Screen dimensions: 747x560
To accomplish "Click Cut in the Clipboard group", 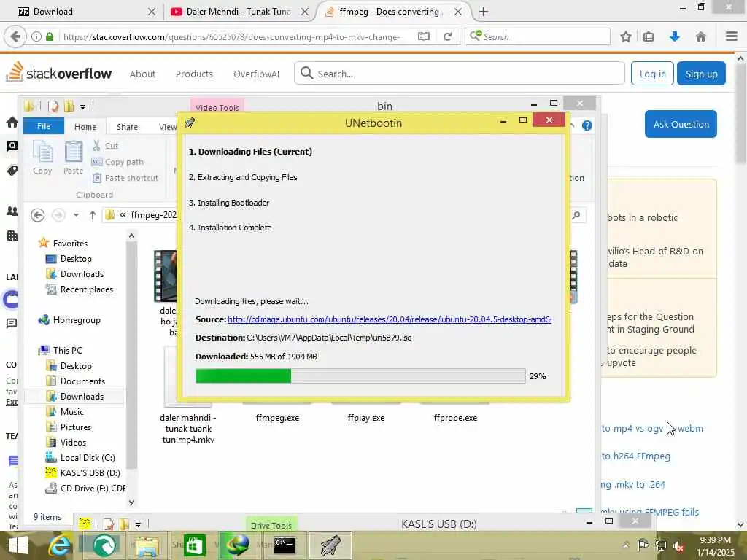I will tap(105, 146).
